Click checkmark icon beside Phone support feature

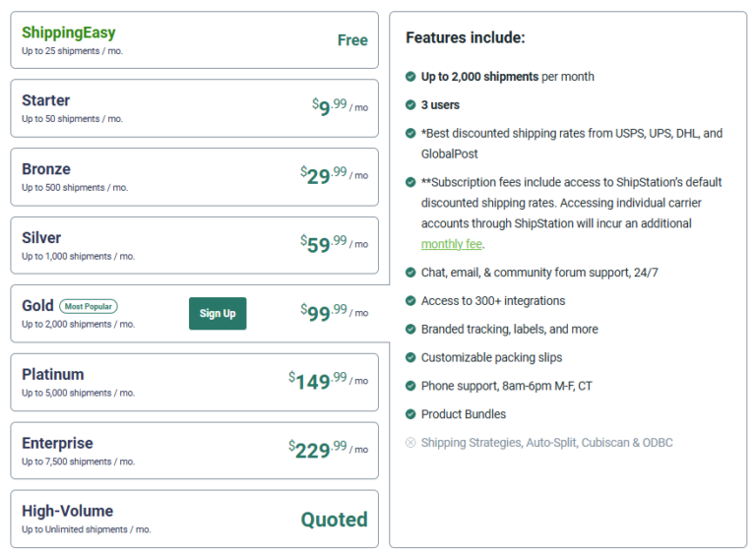pyautogui.click(x=410, y=387)
